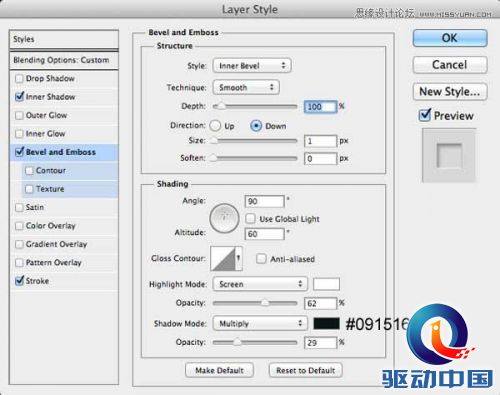
Task: Enable the Color Overlay checkbox
Action: (x=19, y=226)
